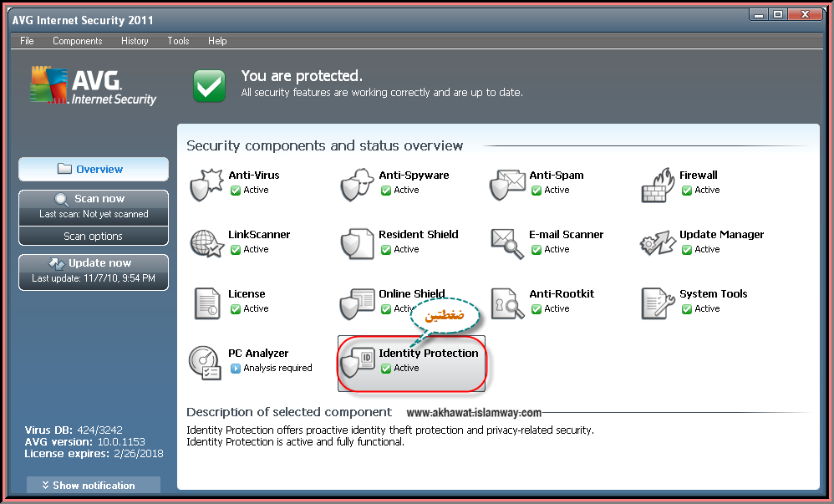
Task: Select the Firewall component label
Action: click(699, 175)
